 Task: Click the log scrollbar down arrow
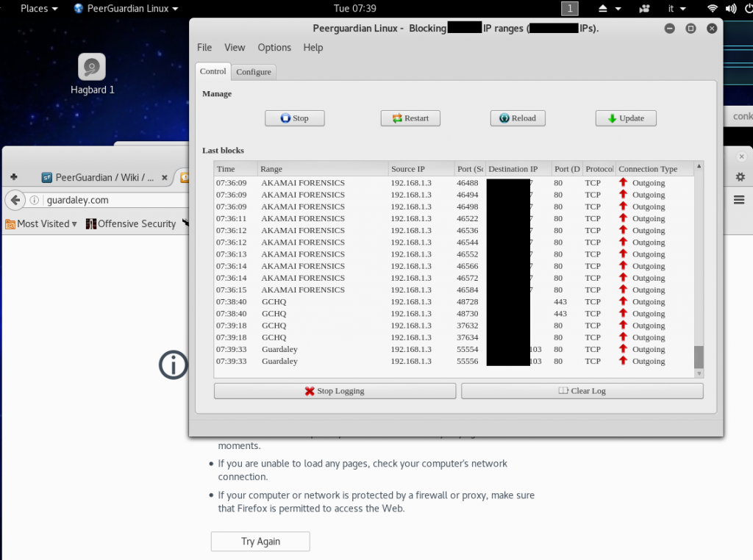pos(699,373)
